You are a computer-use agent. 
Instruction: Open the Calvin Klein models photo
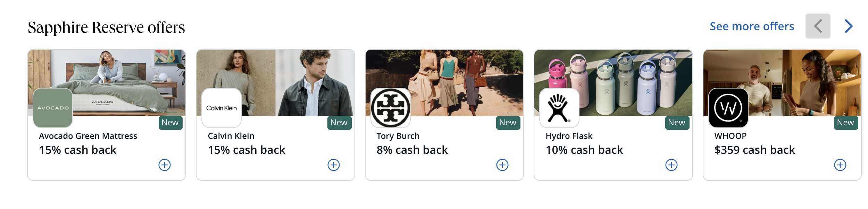295,76
